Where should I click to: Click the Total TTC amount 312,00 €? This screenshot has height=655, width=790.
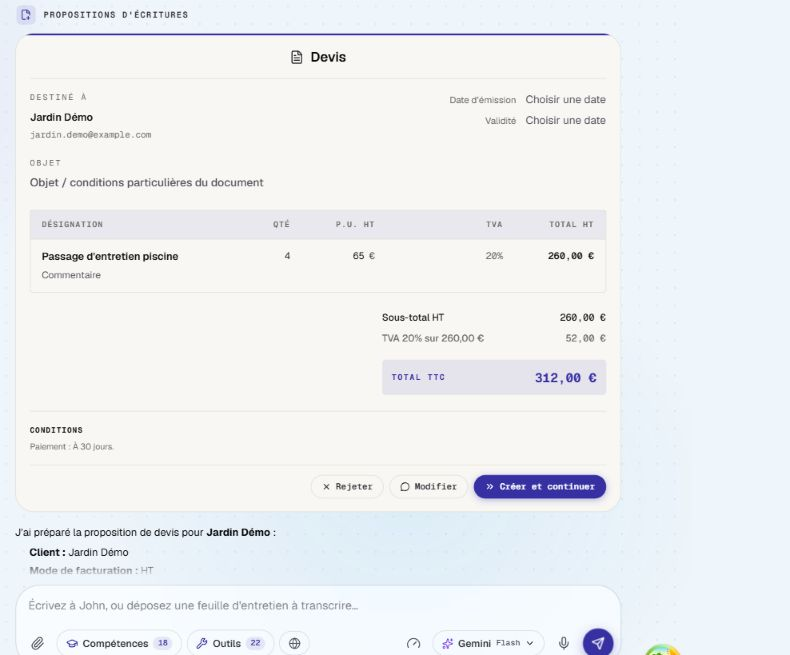[x=565, y=378]
